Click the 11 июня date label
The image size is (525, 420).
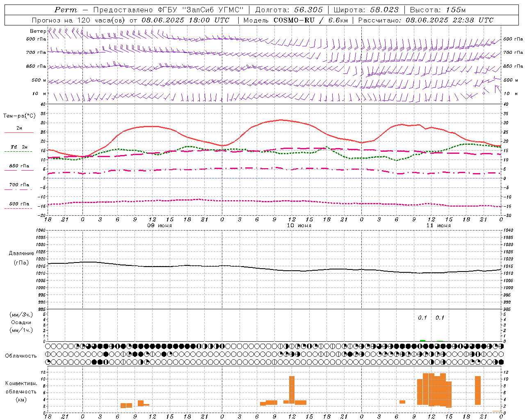coord(438,226)
